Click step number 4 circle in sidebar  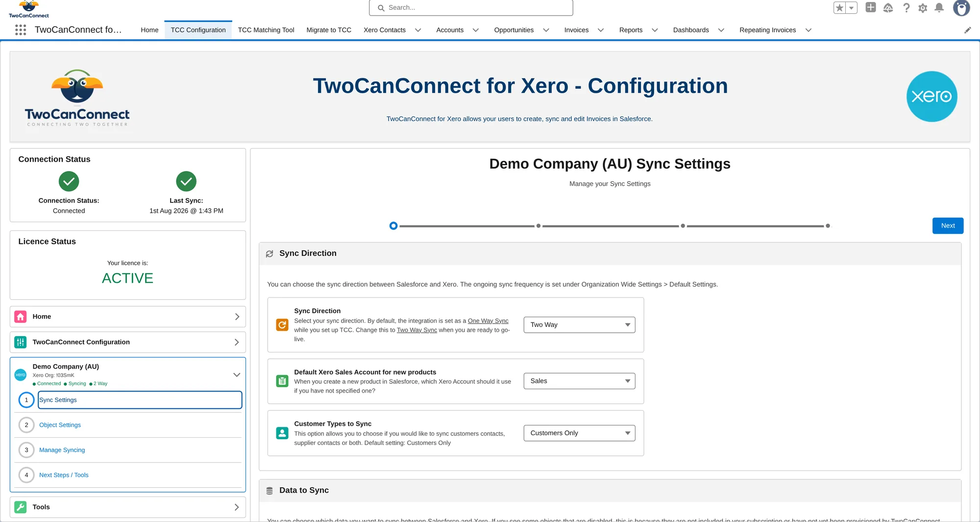[26, 475]
